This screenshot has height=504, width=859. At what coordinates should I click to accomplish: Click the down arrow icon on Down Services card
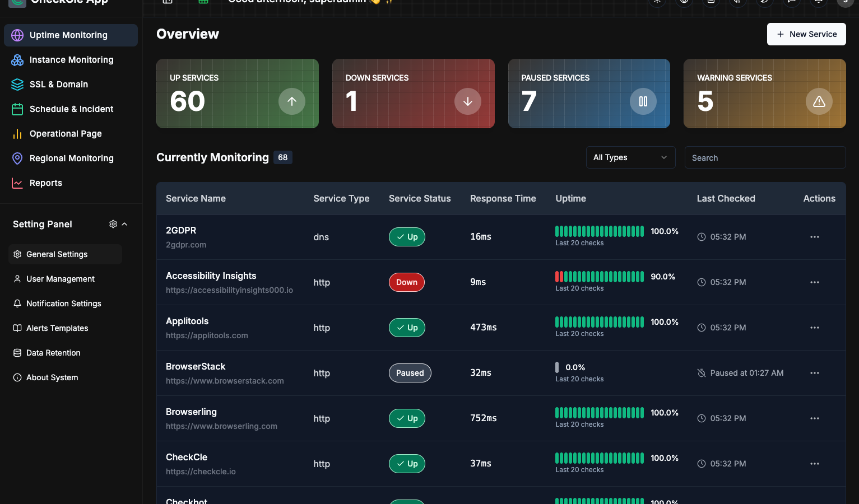tap(468, 101)
